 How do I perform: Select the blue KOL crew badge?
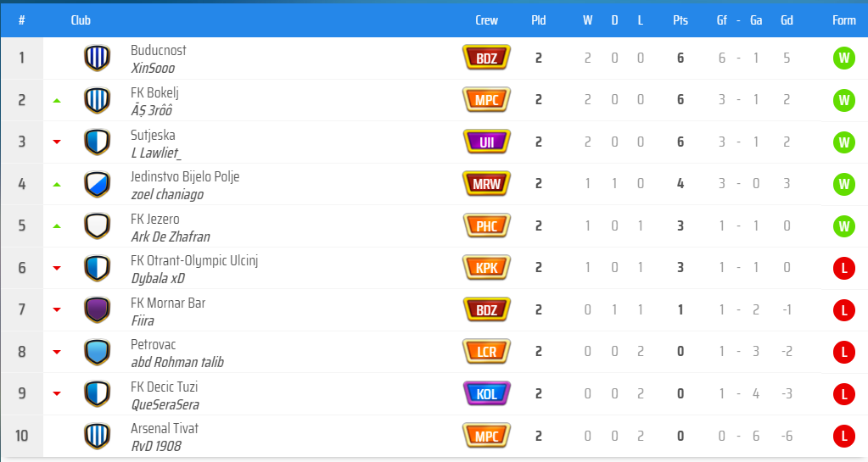point(486,393)
